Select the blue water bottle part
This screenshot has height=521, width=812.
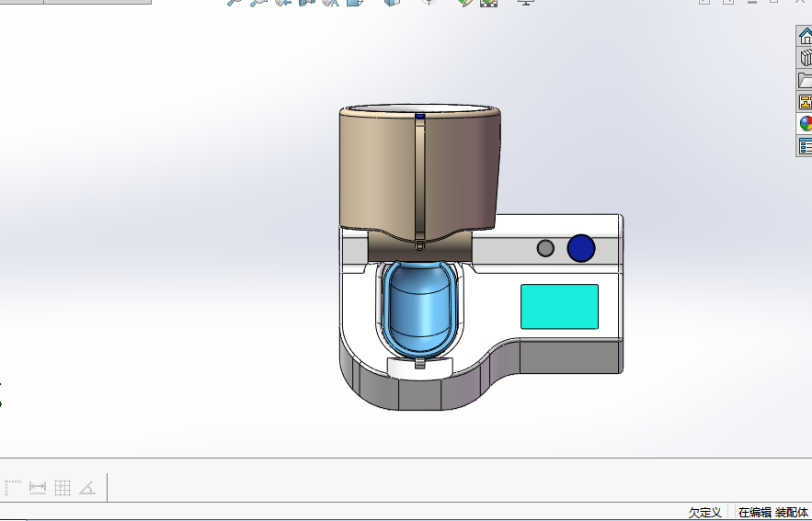[x=419, y=311]
